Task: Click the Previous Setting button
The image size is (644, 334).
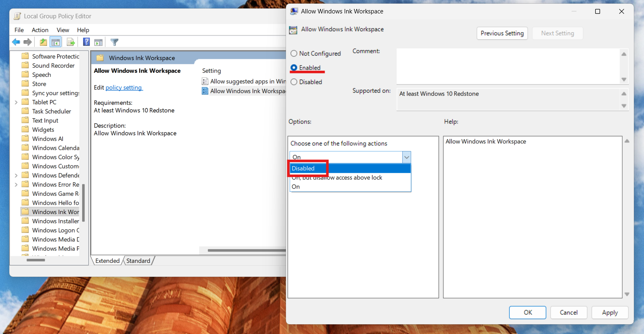Action: [x=502, y=33]
